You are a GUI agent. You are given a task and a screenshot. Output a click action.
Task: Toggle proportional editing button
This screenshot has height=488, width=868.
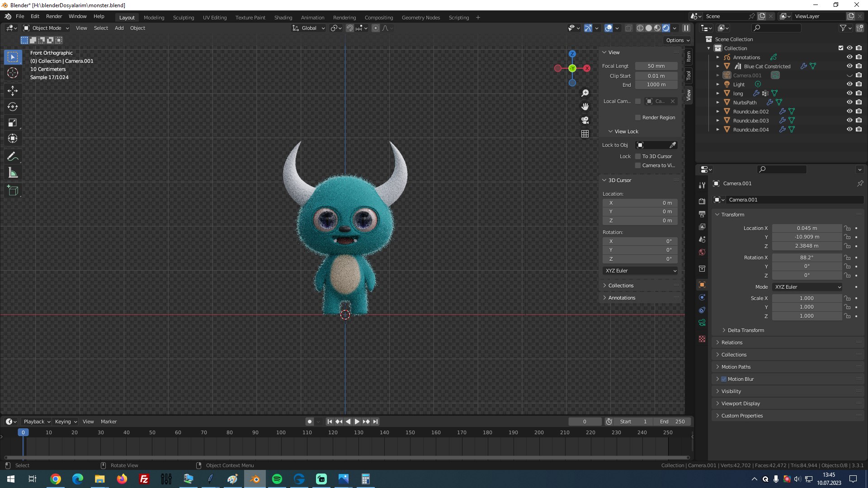tap(376, 28)
